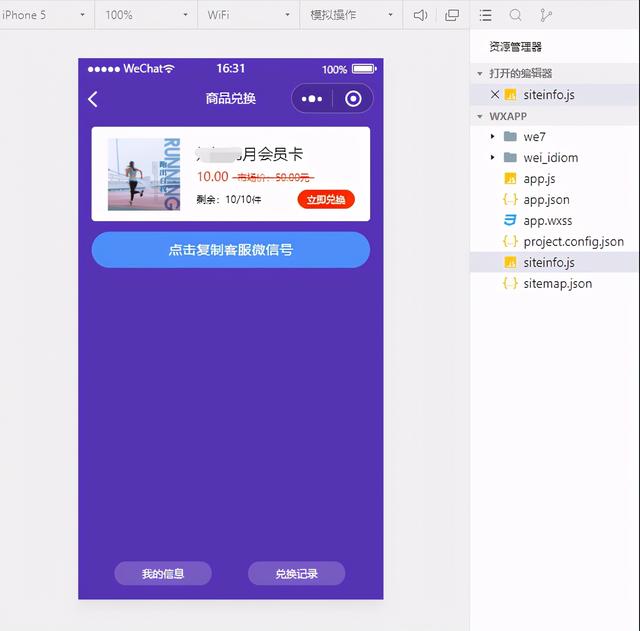Click the 剩余: 10/10件 stock text
This screenshot has width=640, height=631.
229,199
